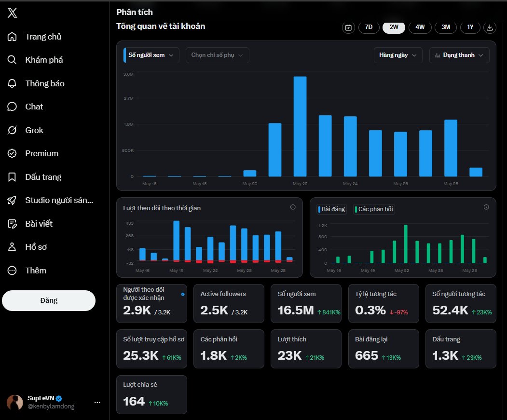
Task: Open Premium verified badge icon
Action: click(x=12, y=153)
